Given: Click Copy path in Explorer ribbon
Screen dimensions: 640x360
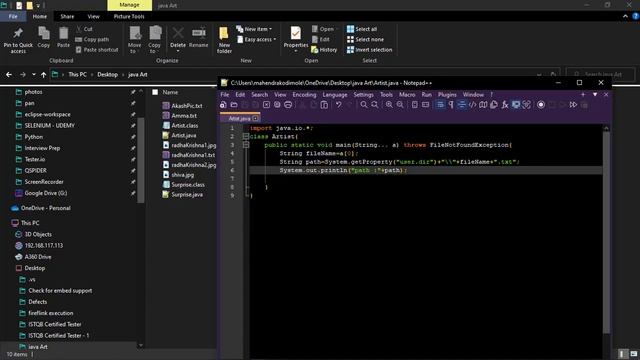Looking at the screenshot, I should point(92,39).
